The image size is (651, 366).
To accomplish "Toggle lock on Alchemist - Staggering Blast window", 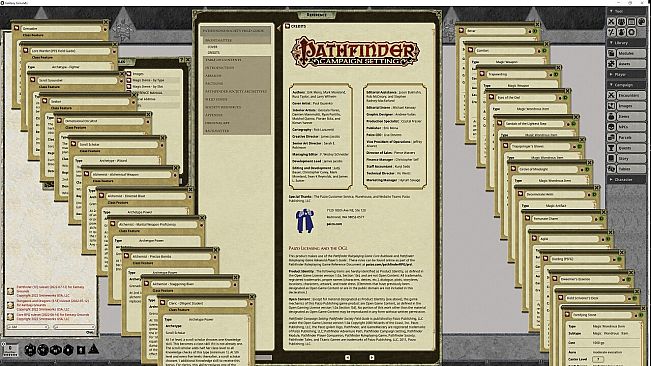I will coord(234,284).
